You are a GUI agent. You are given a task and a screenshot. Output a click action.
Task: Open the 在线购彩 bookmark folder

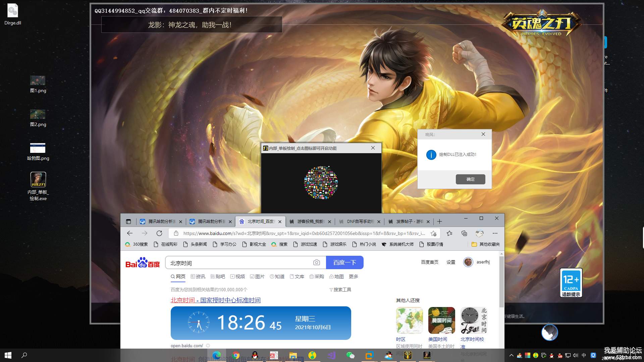(x=165, y=244)
